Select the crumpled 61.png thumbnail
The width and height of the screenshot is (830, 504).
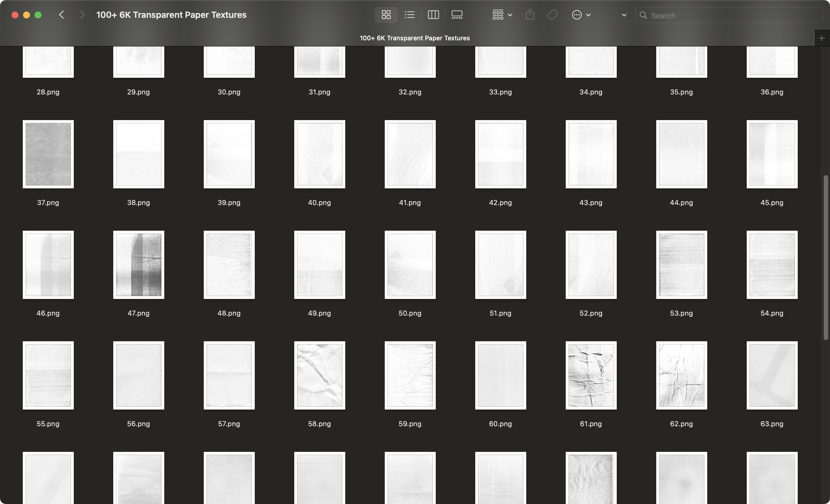591,375
